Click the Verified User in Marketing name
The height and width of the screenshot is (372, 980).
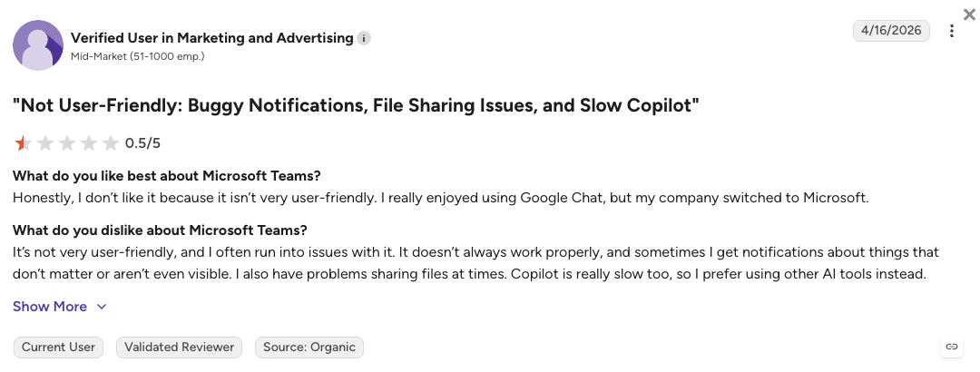click(211, 38)
